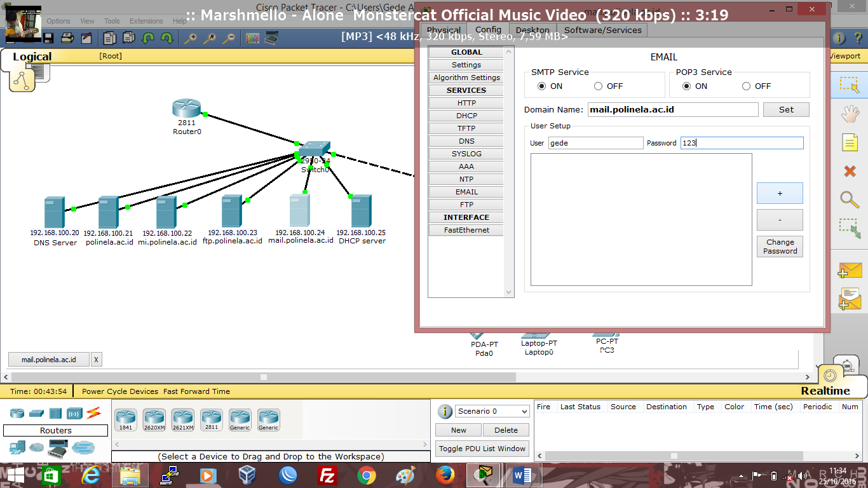Choose the Place Note tool

[x=850, y=142]
